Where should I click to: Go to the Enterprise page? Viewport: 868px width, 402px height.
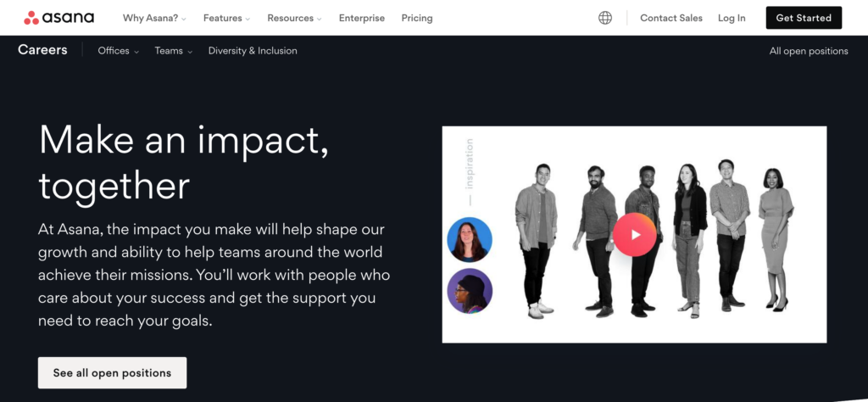(361, 18)
